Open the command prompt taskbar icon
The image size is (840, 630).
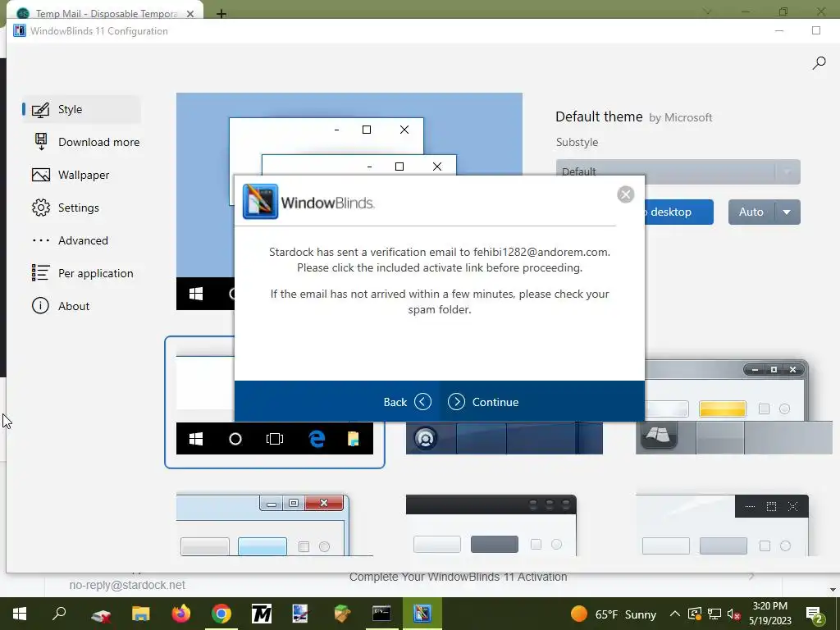[x=381, y=614]
